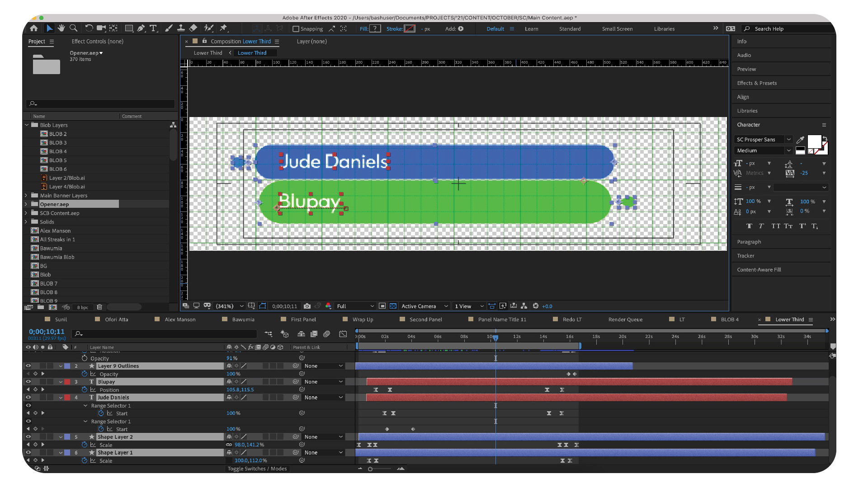Take a snapshot with camera icon

coord(307,306)
